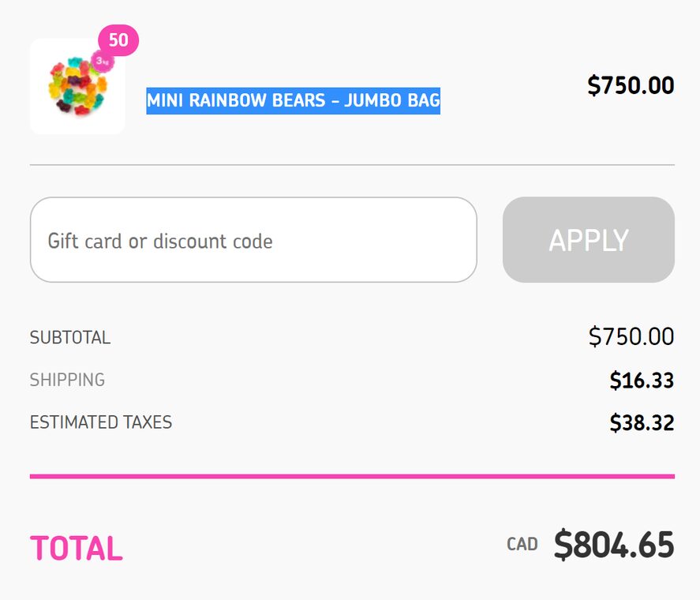The width and height of the screenshot is (700, 600).
Task: Click the SUBTOTAL label
Action: [70, 338]
